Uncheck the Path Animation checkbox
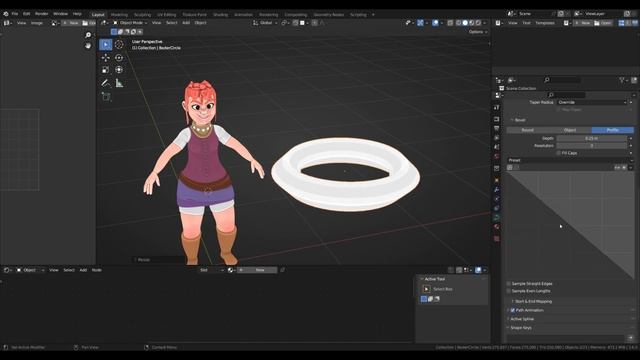640x360 pixels. (513, 310)
